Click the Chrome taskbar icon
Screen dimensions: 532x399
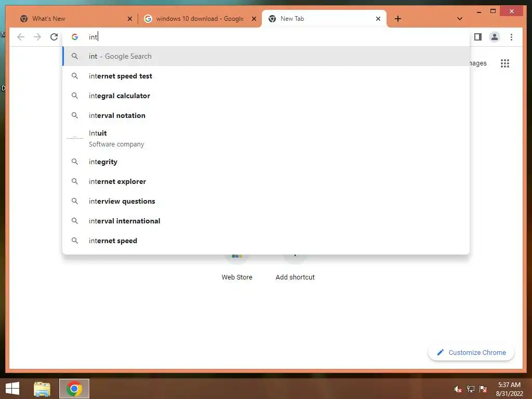(x=74, y=389)
